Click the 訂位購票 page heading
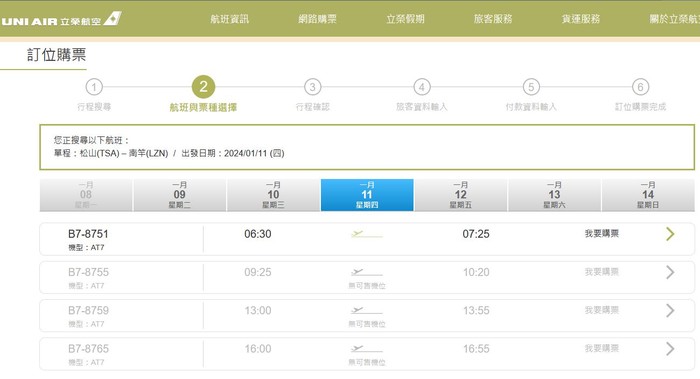This screenshot has height=379, width=700. [56, 55]
